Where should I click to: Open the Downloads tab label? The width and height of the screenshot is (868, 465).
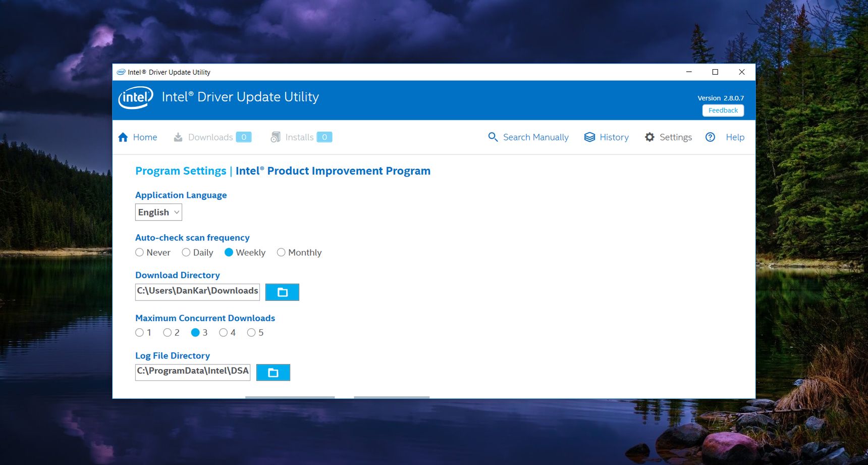tap(210, 137)
